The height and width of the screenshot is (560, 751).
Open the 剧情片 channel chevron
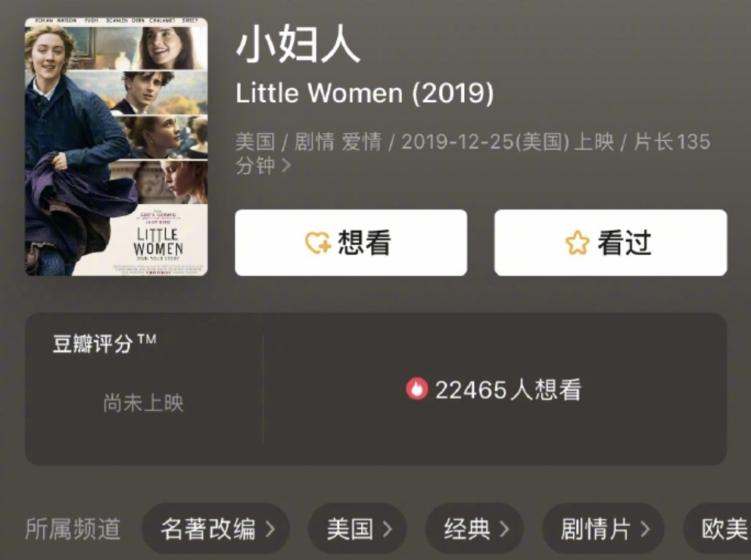645,529
